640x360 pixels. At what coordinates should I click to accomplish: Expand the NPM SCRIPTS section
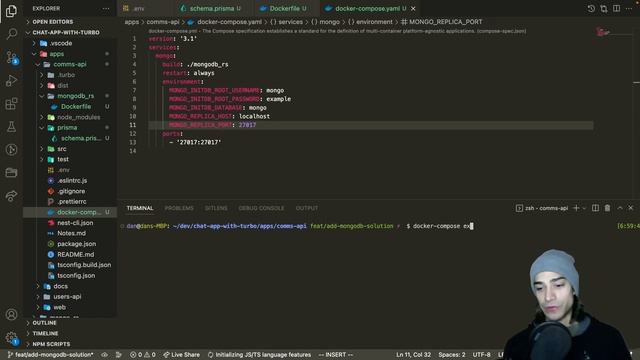coord(51,344)
